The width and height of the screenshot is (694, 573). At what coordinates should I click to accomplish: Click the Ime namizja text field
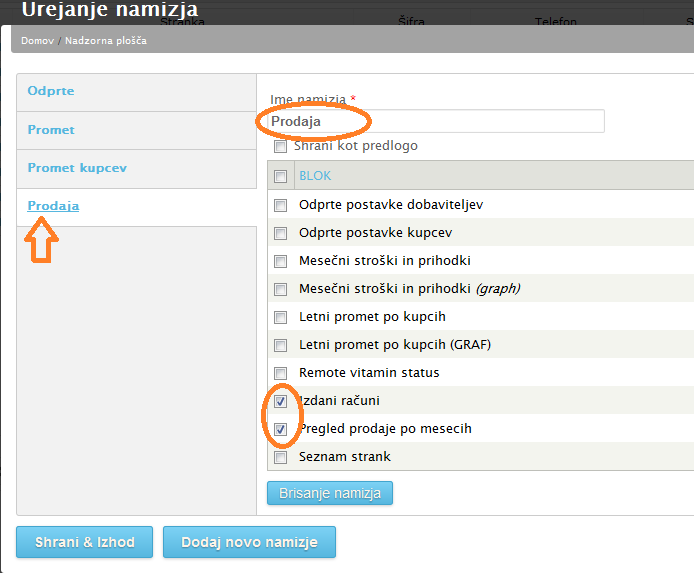437,121
